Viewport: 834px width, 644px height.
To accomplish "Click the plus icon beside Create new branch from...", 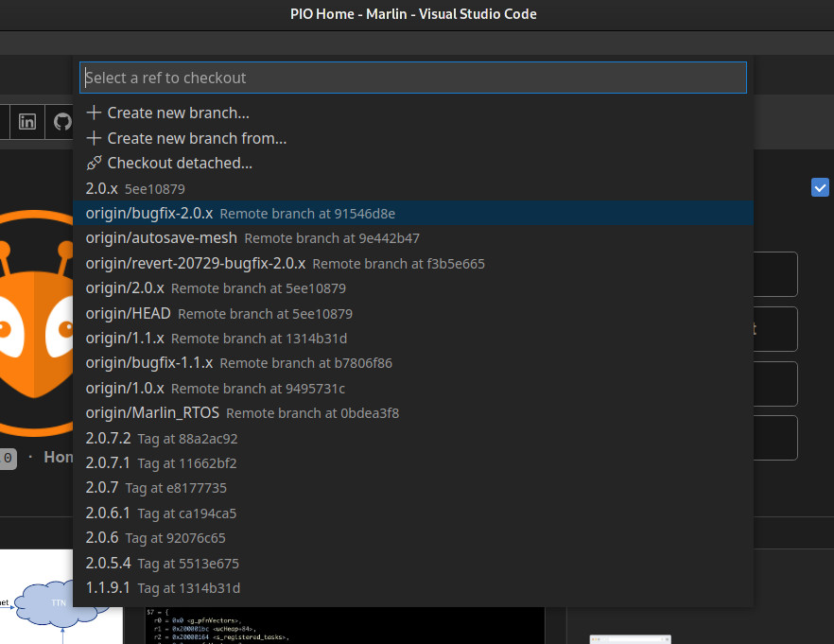I will [94, 138].
